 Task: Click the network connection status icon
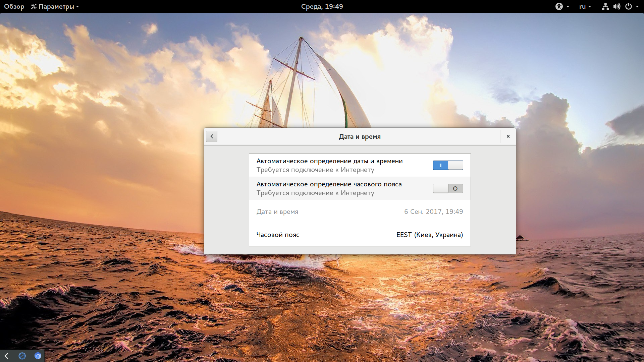605,6
